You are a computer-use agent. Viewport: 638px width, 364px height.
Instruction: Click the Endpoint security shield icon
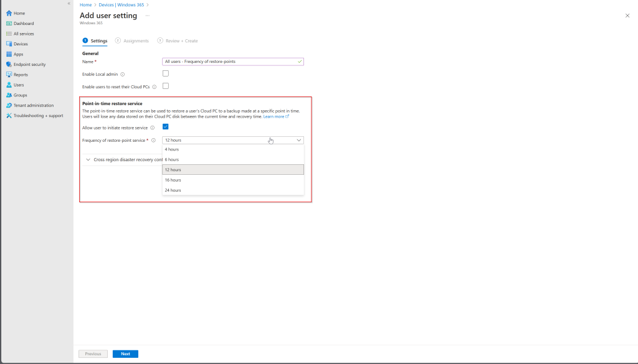click(9, 64)
